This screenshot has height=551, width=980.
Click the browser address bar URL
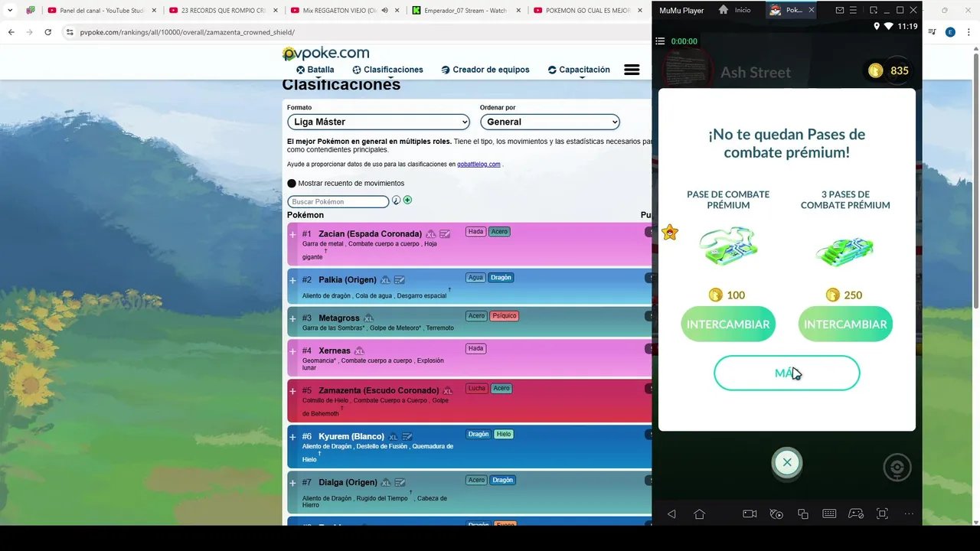187,32
